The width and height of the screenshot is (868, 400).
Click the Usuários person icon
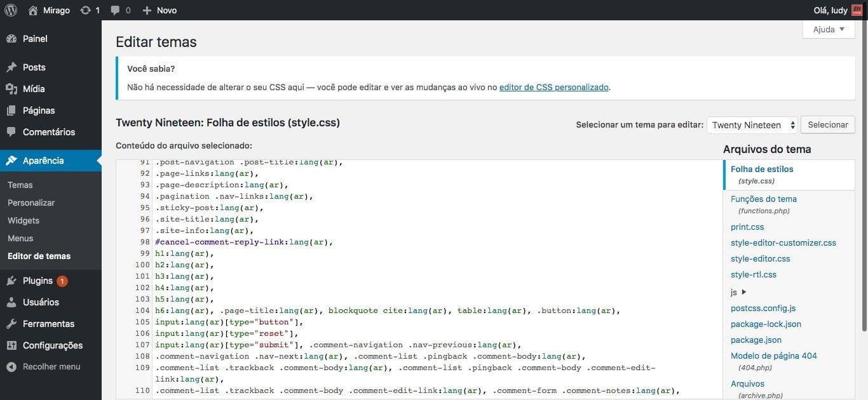(x=11, y=302)
